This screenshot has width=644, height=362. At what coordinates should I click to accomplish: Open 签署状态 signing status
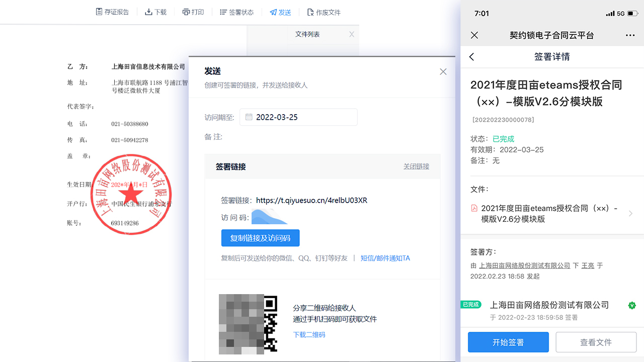[237, 12]
